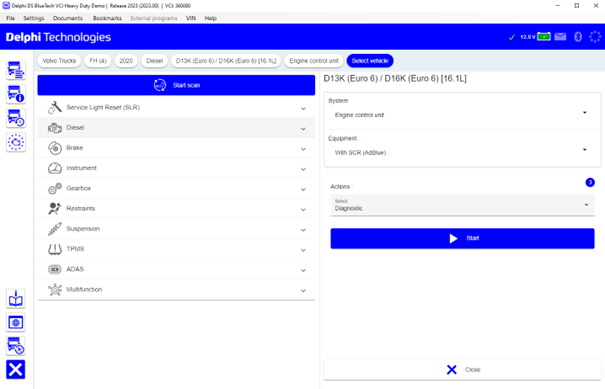Click the Gearbox row label
This screenshot has height=389, width=605.
click(78, 188)
